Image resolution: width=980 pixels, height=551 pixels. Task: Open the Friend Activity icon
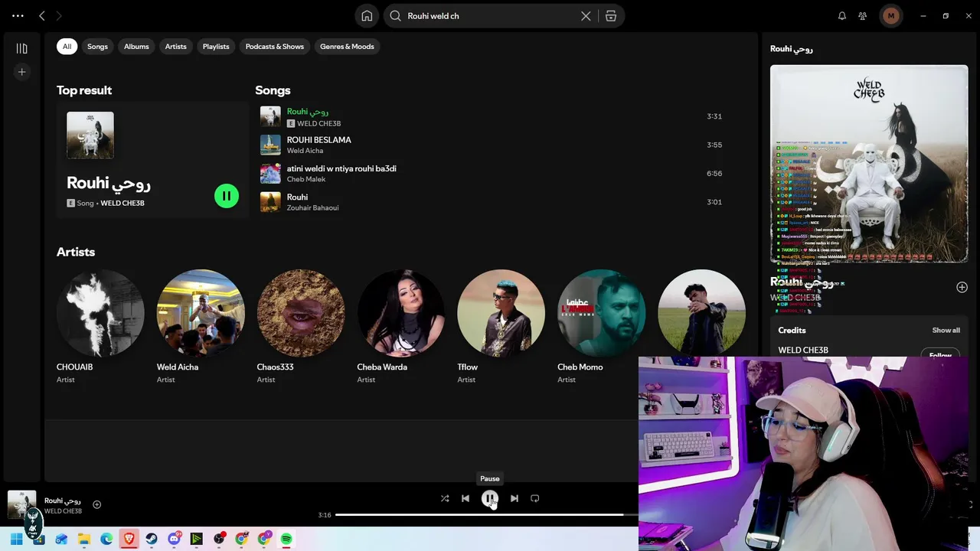863,16
